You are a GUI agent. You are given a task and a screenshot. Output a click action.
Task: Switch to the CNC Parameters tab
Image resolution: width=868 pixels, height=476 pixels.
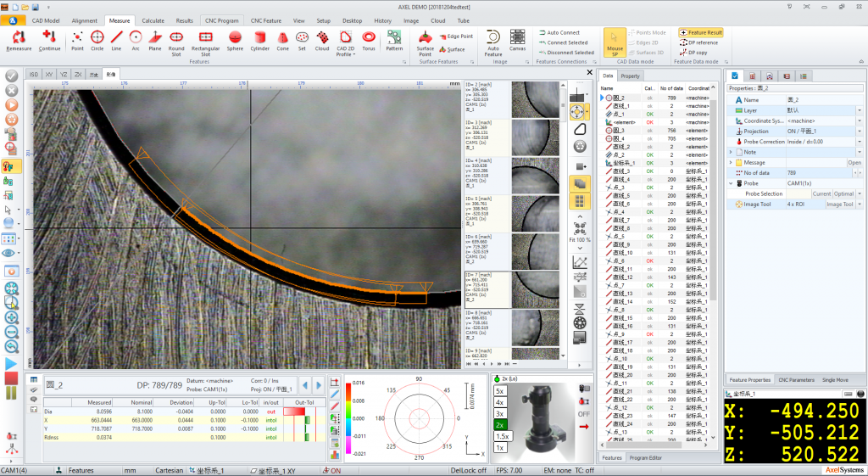pos(796,380)
